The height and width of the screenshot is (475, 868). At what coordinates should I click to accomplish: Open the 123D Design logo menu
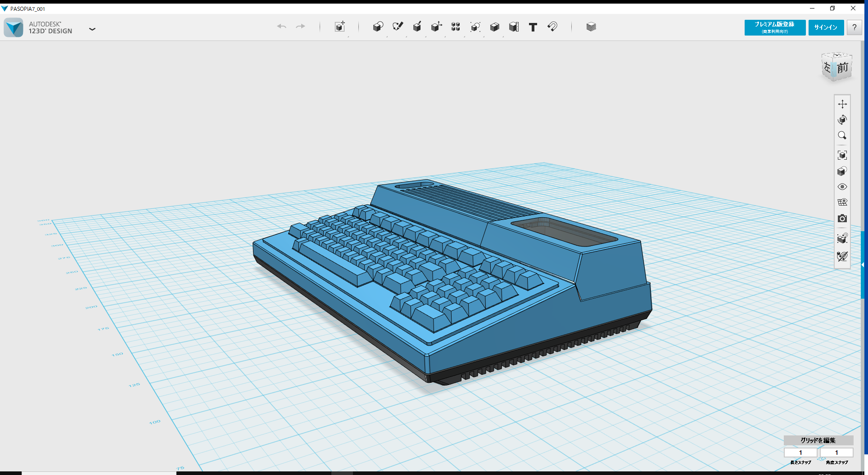pos(14,27)
